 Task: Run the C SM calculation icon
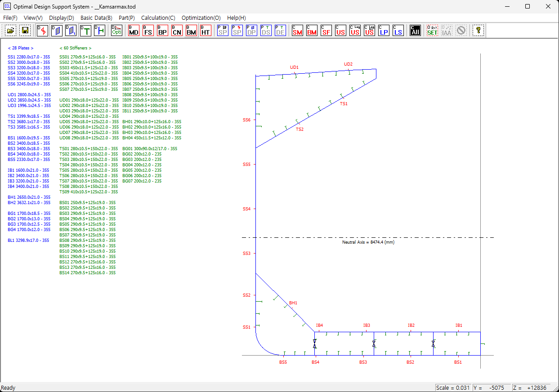point(297,30)
